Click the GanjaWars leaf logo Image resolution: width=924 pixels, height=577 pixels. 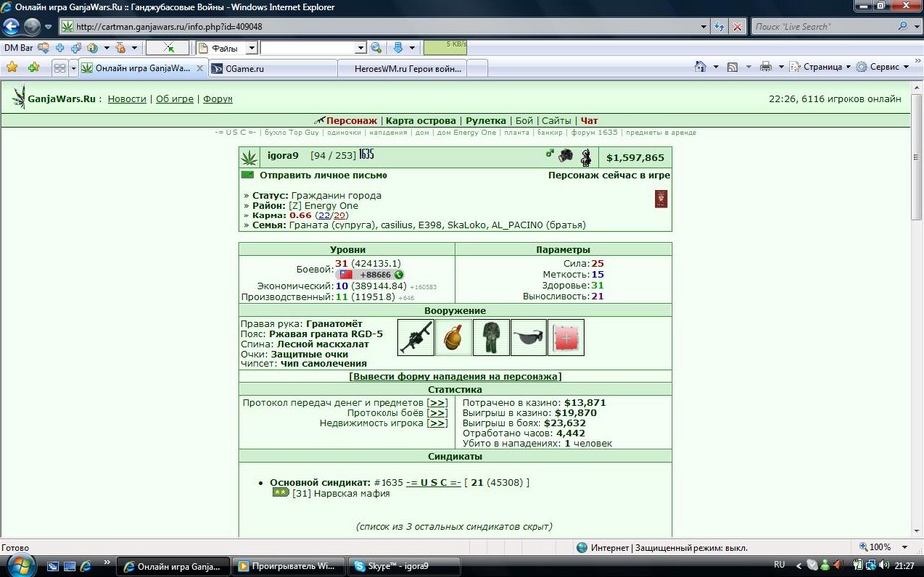click(x=19, y=97)
